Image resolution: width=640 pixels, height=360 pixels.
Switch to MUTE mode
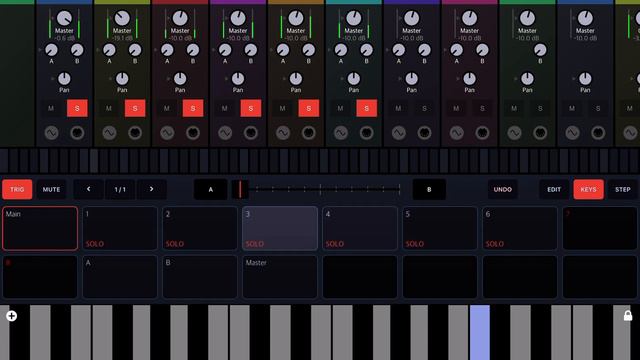pos(51,189)
